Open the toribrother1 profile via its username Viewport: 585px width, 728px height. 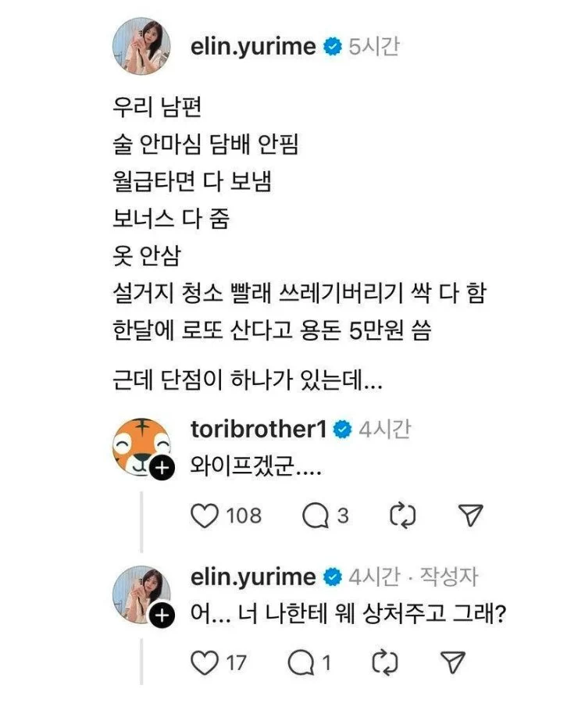[x=259, y=429]
